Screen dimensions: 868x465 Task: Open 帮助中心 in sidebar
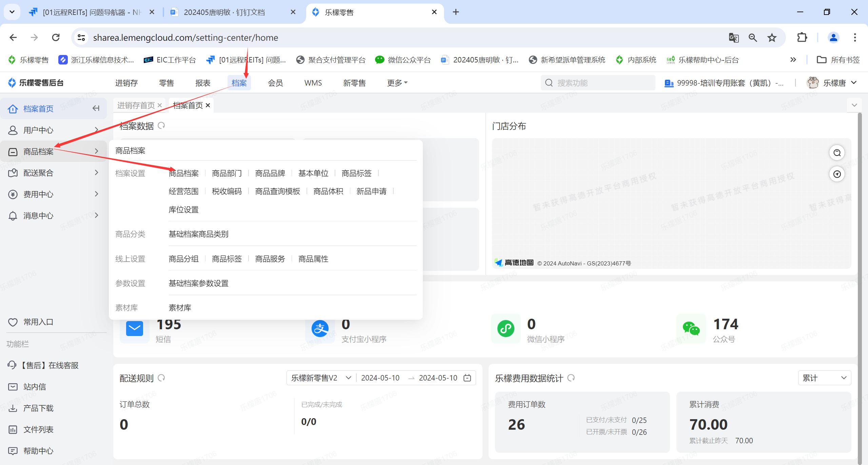(31, 451)
